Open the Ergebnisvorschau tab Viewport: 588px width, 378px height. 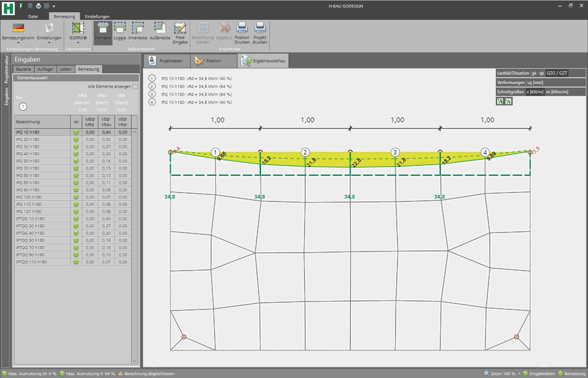tap(263, 61)
